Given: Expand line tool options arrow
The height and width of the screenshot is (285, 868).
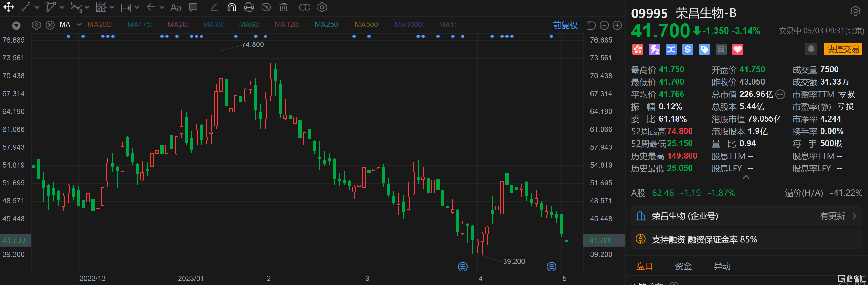Looking at the screenshot, I should click(37, 7).
